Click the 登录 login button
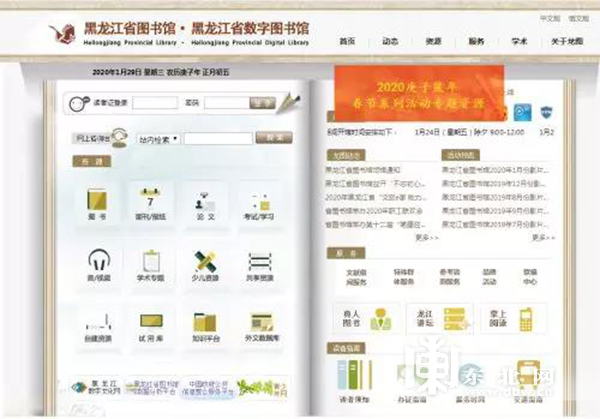Viewport: 600px width, 419px height. coord(262,103)
